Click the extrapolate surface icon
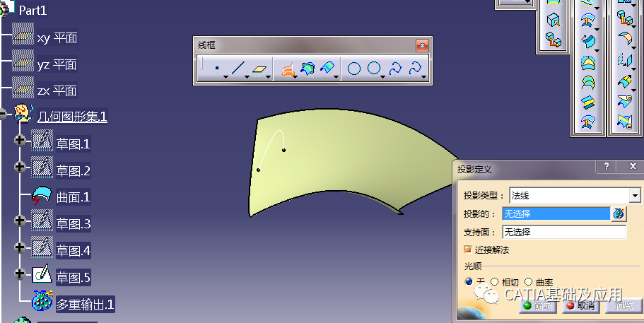 (x=625, y=81)
